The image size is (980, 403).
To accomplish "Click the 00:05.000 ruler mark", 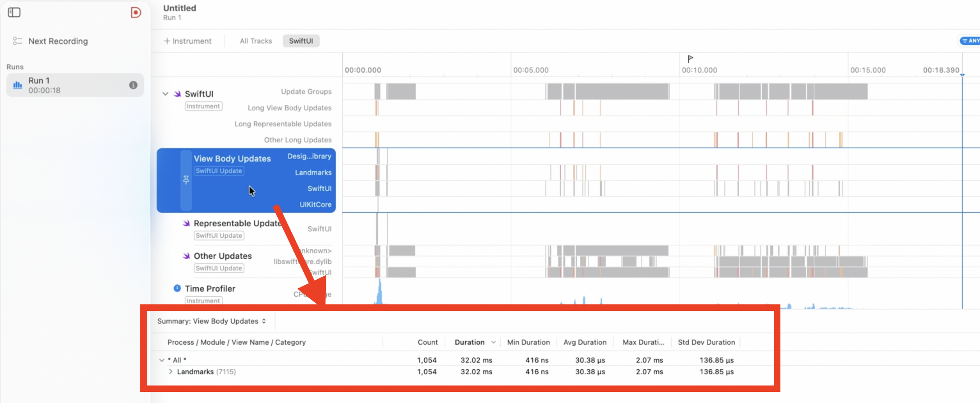I will coord(531,70).
